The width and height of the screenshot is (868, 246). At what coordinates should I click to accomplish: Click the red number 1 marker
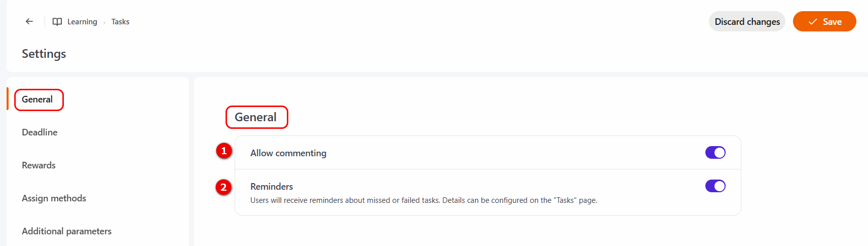tap(223, 151)
